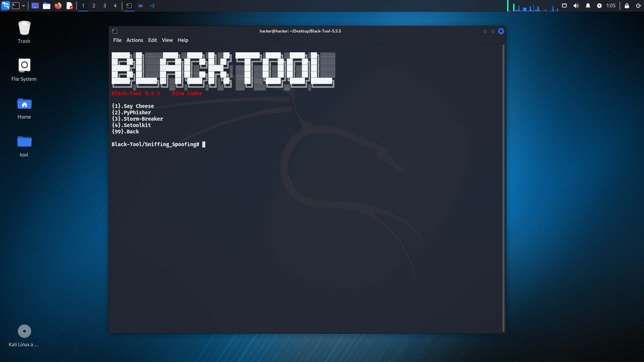
Task: Open the terminal Help menu
Action: [x=183, y=40]
